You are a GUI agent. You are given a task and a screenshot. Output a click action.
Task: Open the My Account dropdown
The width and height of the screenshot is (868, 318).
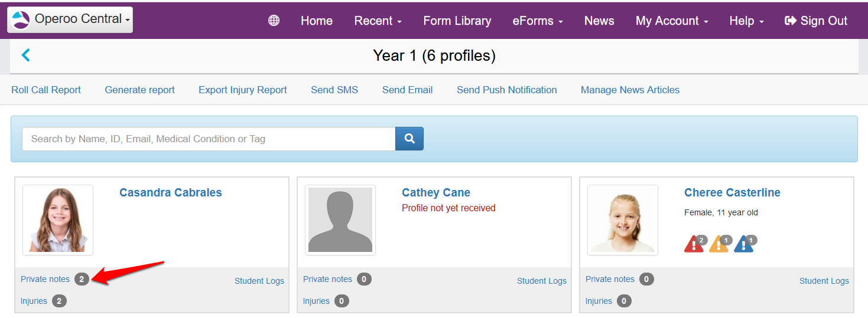pos(671,21)
